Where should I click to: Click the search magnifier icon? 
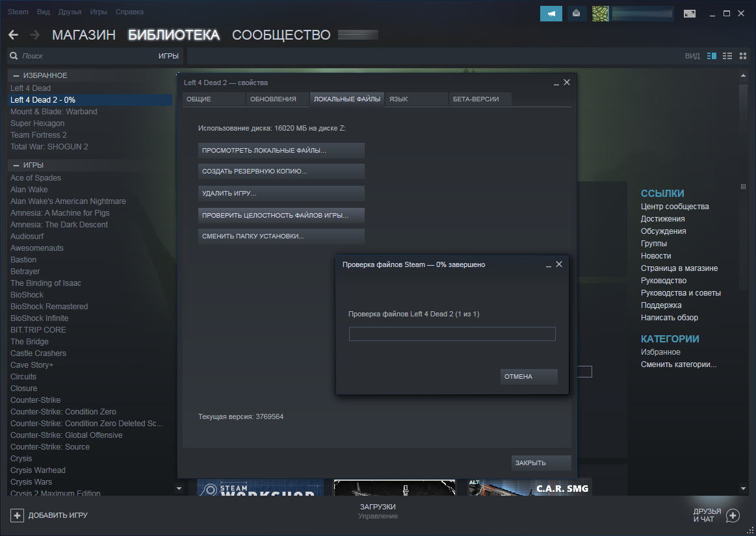(x=14, y=56)
